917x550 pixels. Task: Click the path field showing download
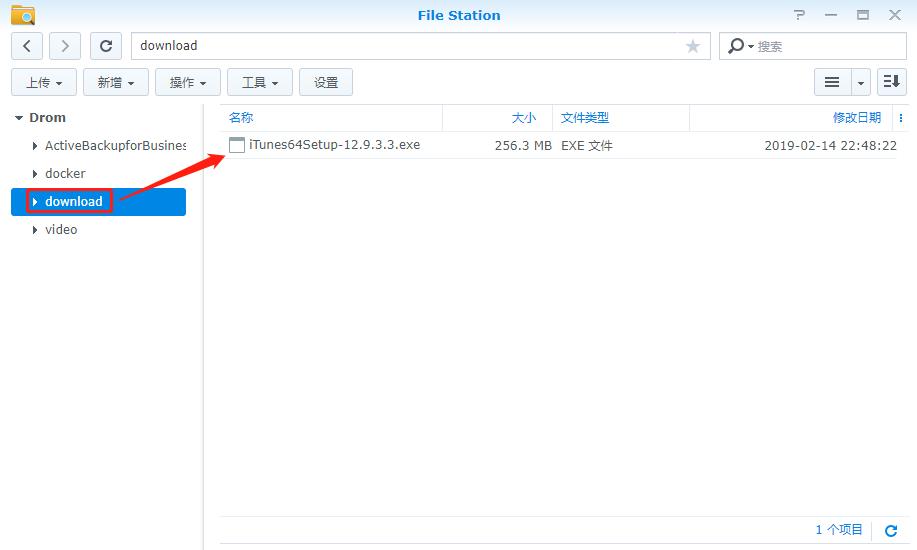(420, 46)
